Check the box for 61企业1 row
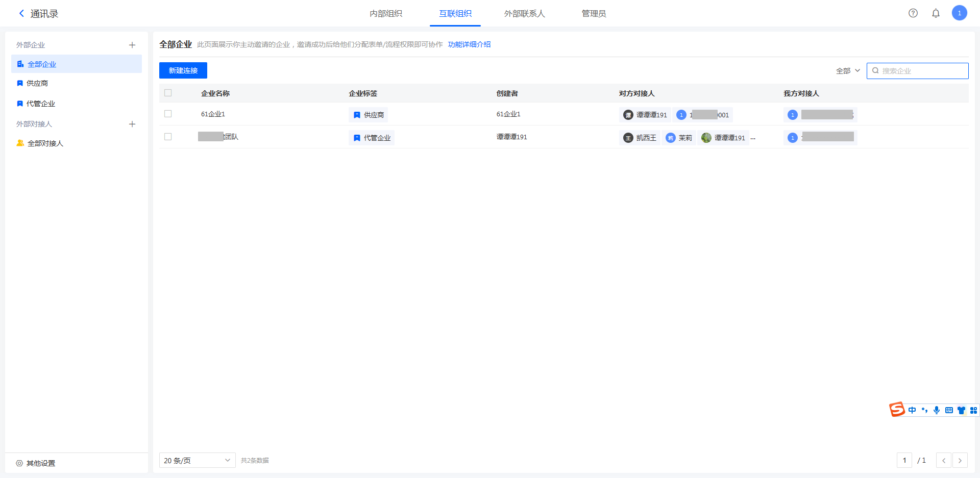 click(168, 114)
